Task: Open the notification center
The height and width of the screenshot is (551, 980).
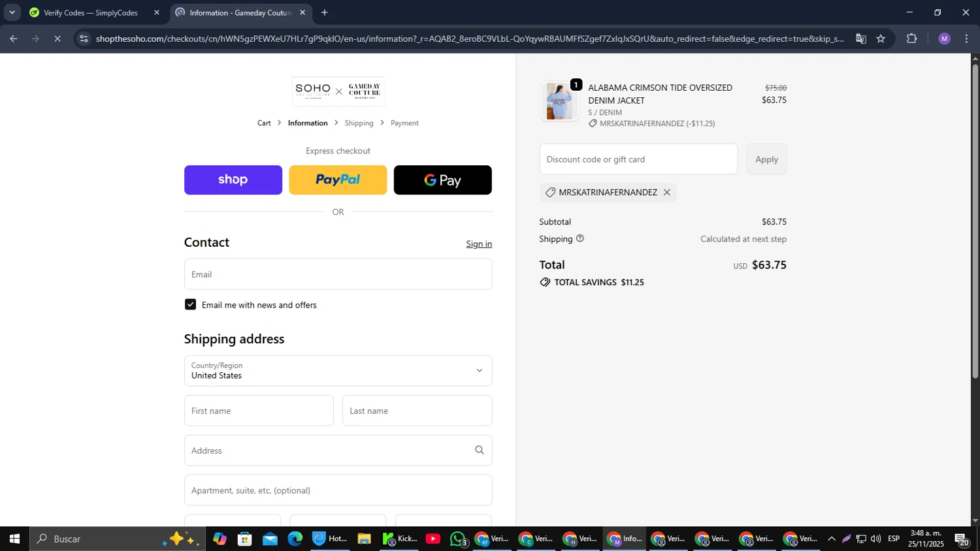Action: coord(962,539)
